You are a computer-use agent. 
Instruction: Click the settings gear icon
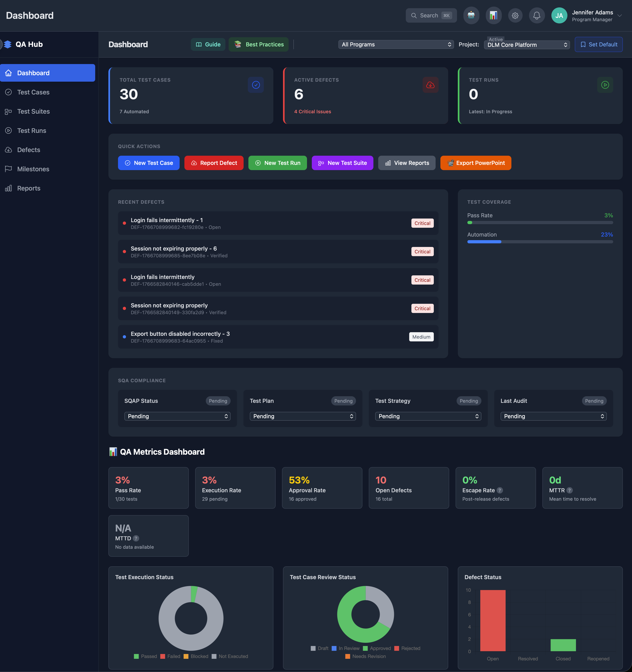tap(515, 15)
